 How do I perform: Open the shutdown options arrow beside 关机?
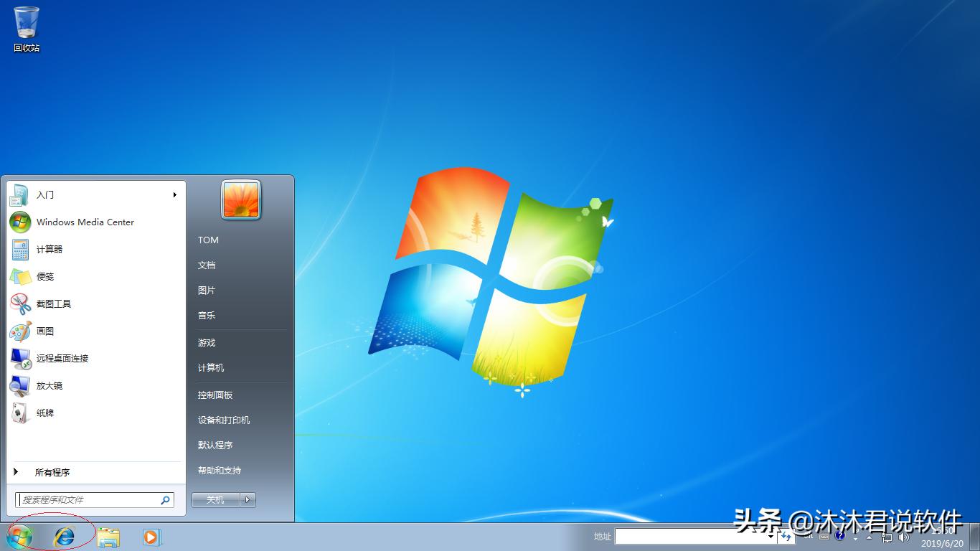point(247,499)
